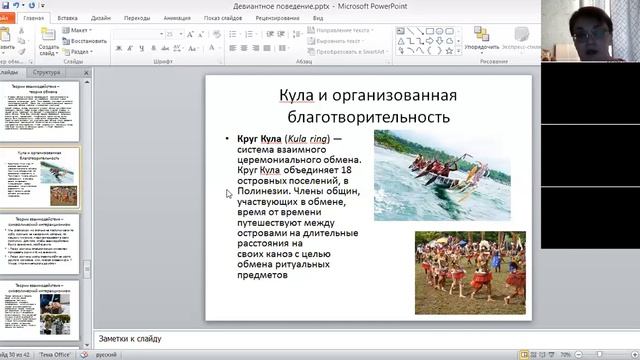Center the text
Screen dimensions: 640x360
[244, 48]
